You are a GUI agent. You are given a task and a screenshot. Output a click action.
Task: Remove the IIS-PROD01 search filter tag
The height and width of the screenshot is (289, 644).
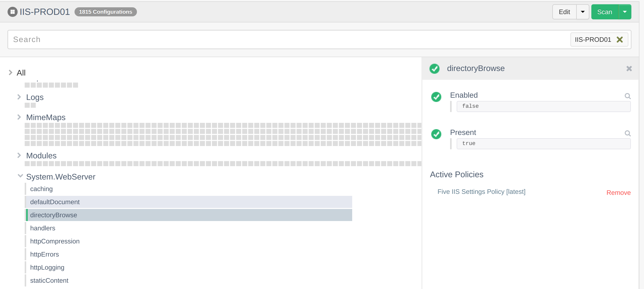click(620, 40)
